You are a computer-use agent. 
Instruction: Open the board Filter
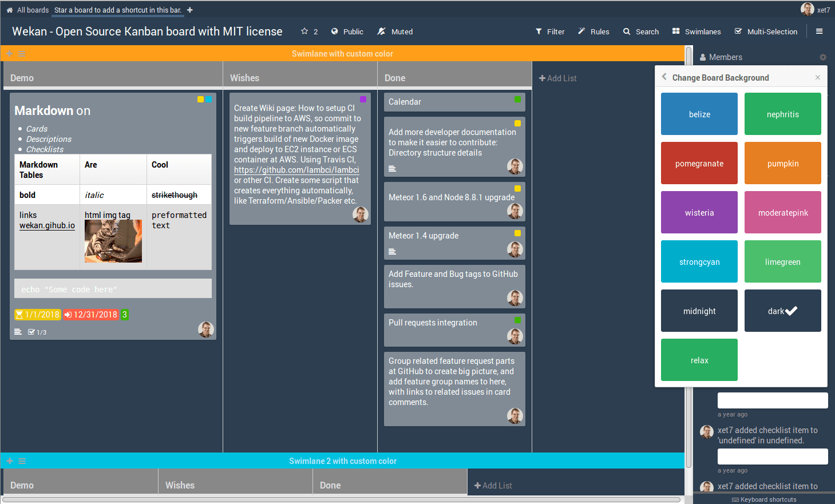[x=549, y=31]
